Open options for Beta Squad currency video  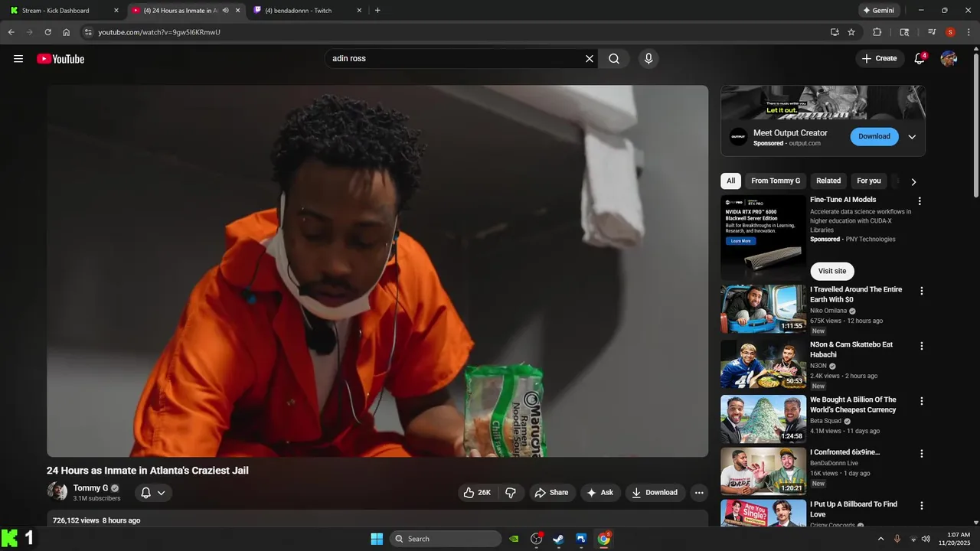coord(921,401)
